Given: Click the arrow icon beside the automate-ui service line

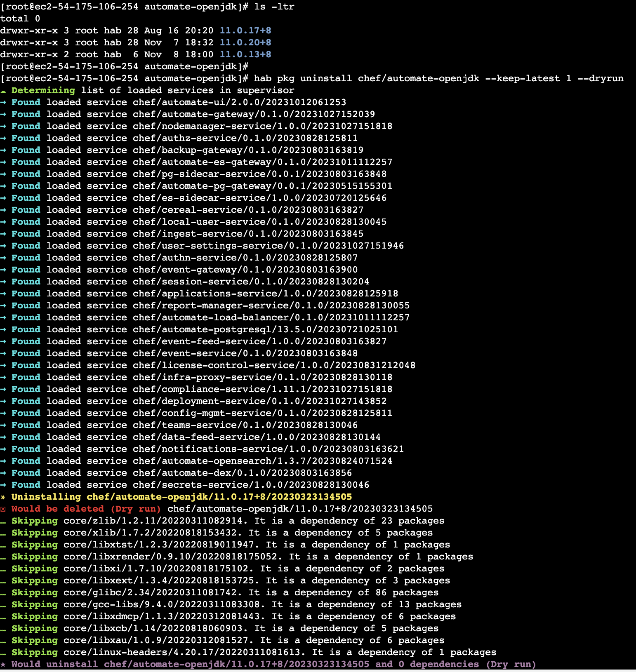Looking at the screenshot, I should (x=3, y=102).
